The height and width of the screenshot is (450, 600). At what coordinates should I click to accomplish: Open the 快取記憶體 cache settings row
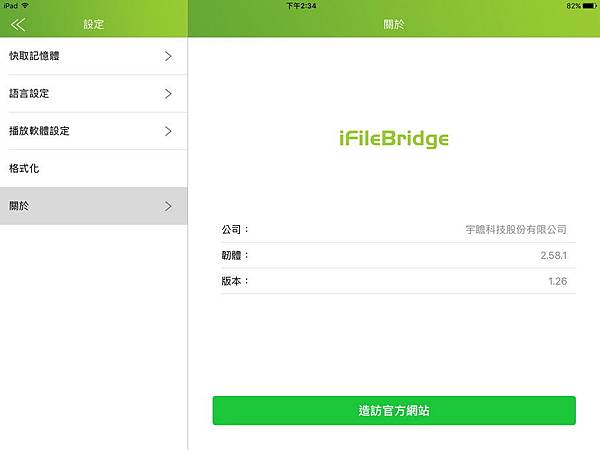(x=93, y=56)
